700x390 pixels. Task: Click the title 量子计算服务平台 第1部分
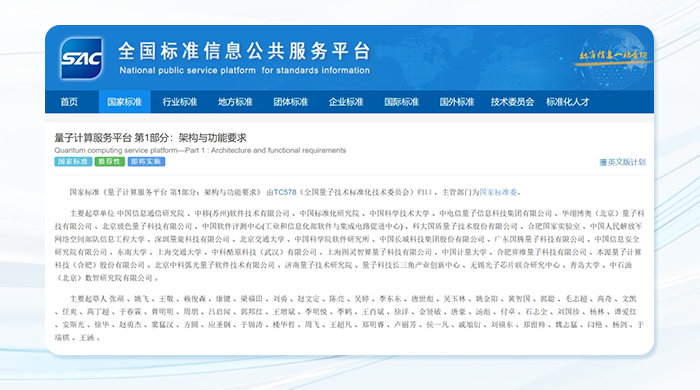pos(150,138)
